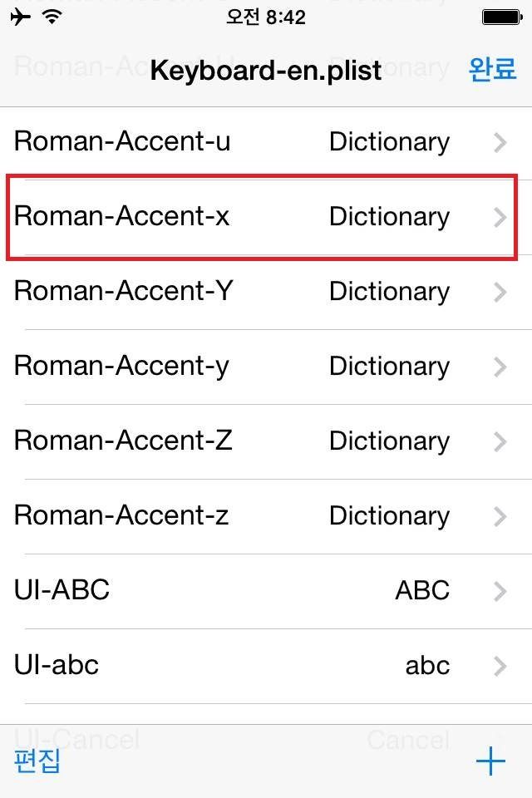Viewport: 532px width, 798px height.
Task: Expand Roman-Accent-u row chevron
Action: 500,143
